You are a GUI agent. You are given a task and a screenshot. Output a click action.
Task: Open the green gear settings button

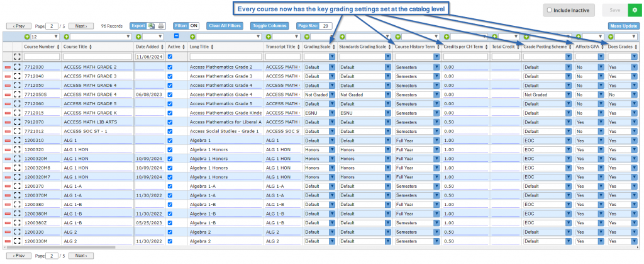633,10
